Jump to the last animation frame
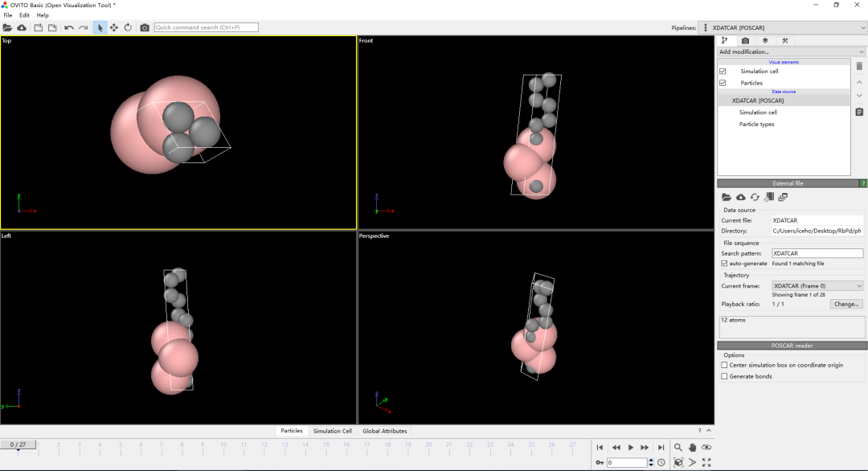868x471 pixels. 661,447
